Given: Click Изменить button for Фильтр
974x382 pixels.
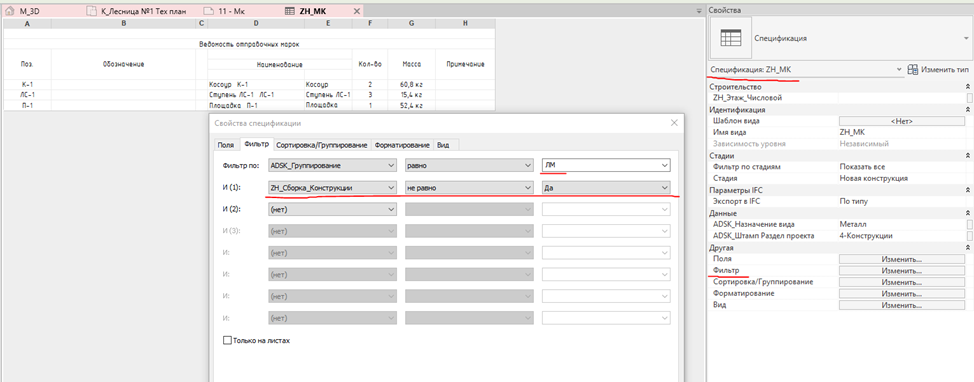Looking at the screenshot, I should pos(901,270).
